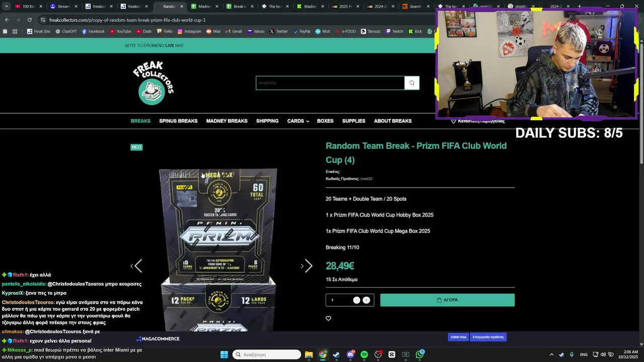
Task: View site information icon in address bar
Action: tap(43, 20)
